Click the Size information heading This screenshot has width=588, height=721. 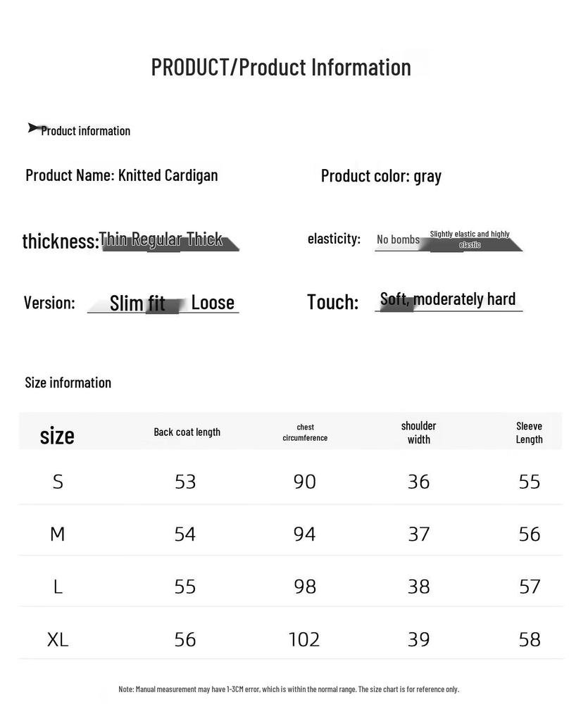tap(68, 382)
